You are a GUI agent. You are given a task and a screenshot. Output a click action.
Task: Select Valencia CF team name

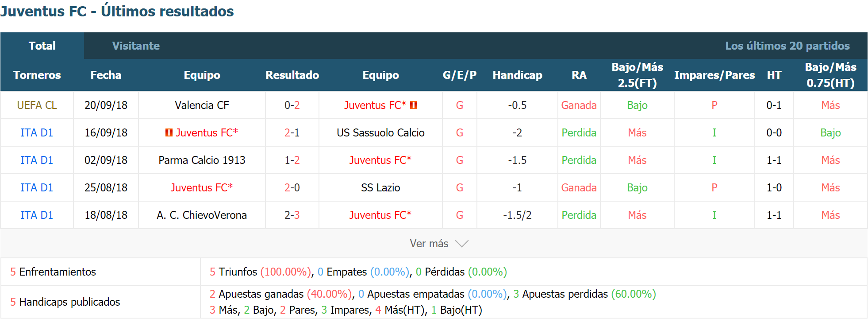(x=202, y=105)
